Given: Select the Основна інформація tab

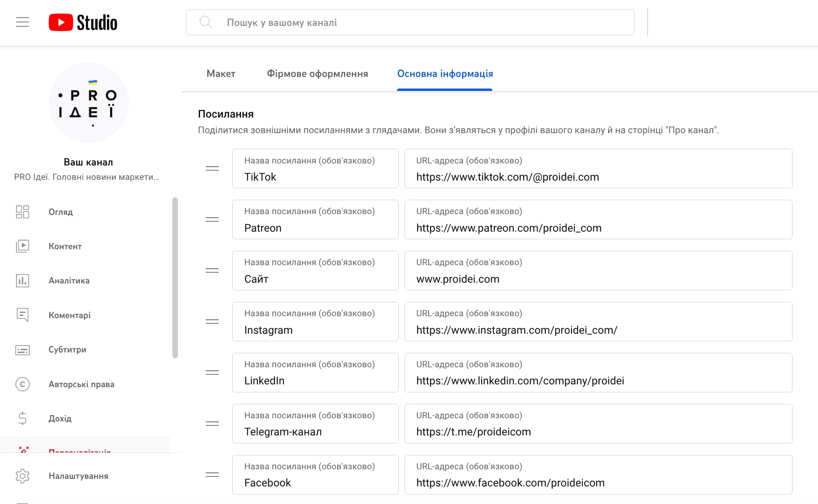Looking at the screenshot, I should tap(445, 74).
